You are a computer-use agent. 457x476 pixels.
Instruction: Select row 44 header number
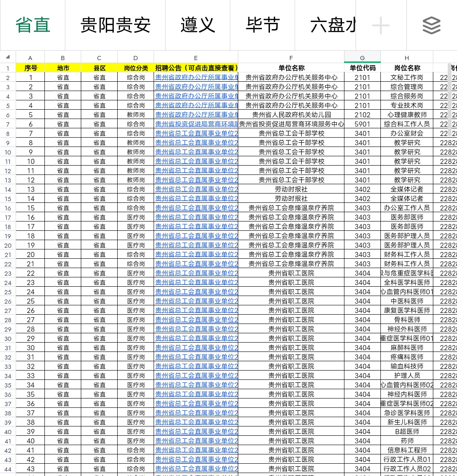8,469
